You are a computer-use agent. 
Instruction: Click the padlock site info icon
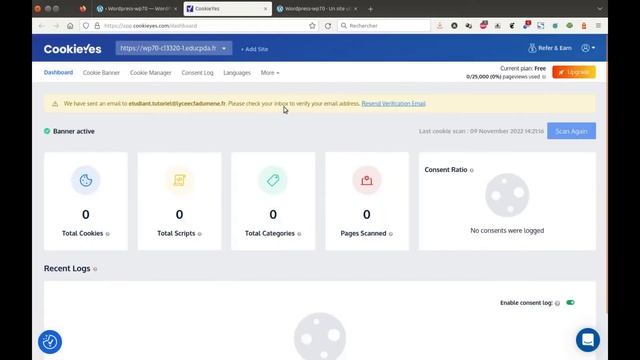pos(97,26)
